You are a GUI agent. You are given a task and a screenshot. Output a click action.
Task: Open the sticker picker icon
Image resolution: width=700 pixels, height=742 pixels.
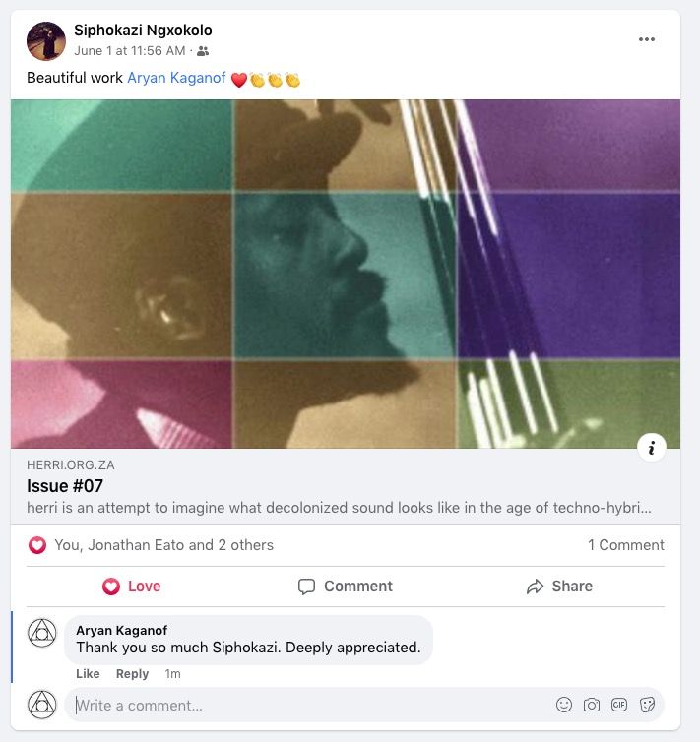pos(647,705)
